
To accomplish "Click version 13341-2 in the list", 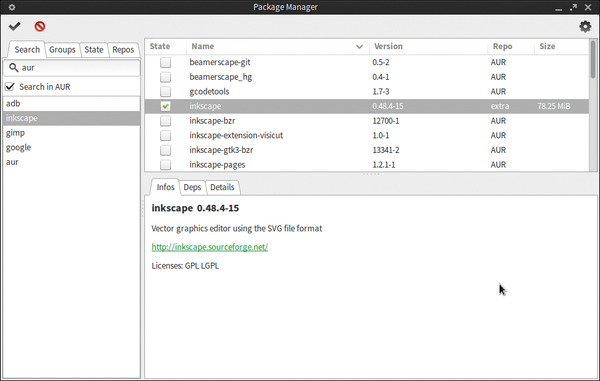I will [x=386, y=150].
